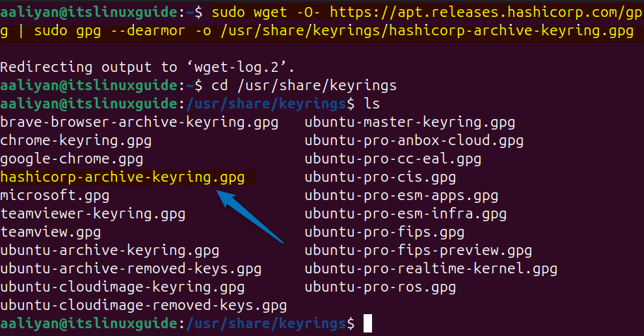This screenshot has width=644, height=336.
Task: Click ubuntu-pro-esm-apps.gpg in the listing
Action: 402,196
